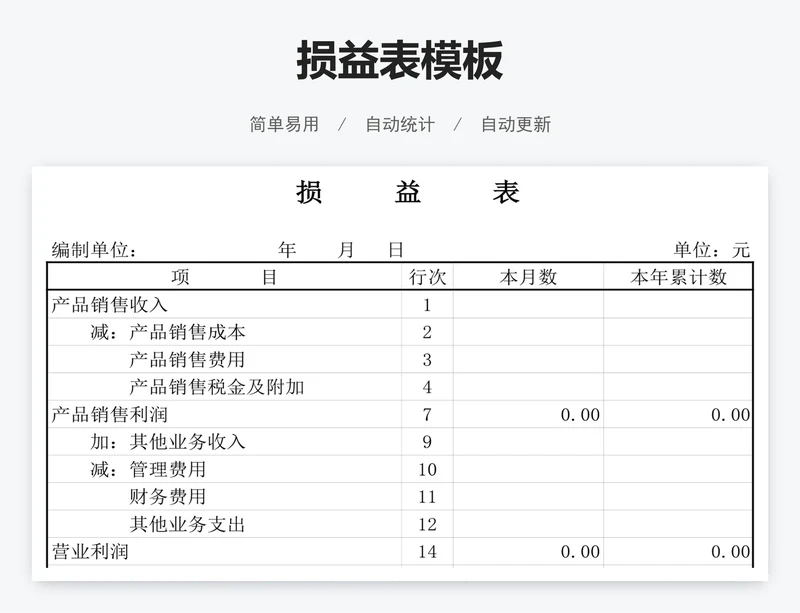The height and width of the screenshot is (613, 800).
Task: Select the 行次 column header
Action: coord(428,277)
